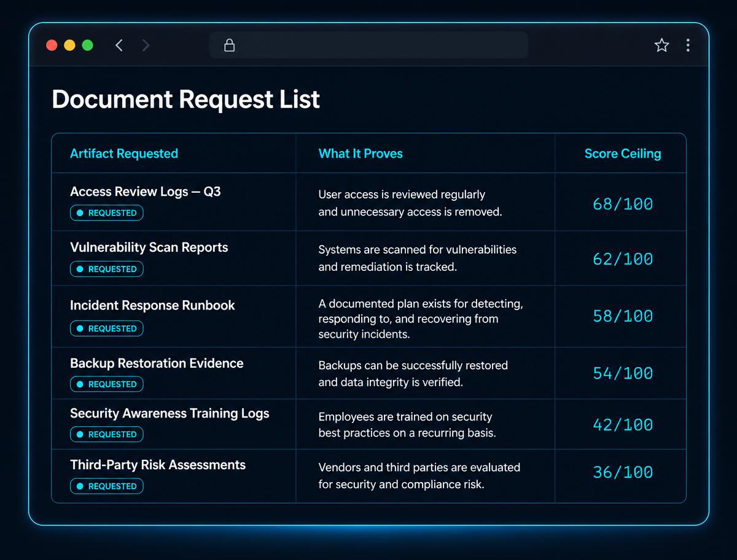Open the three-dot browser menu
The width and height of the screenshot is (737, 560).
688,45
